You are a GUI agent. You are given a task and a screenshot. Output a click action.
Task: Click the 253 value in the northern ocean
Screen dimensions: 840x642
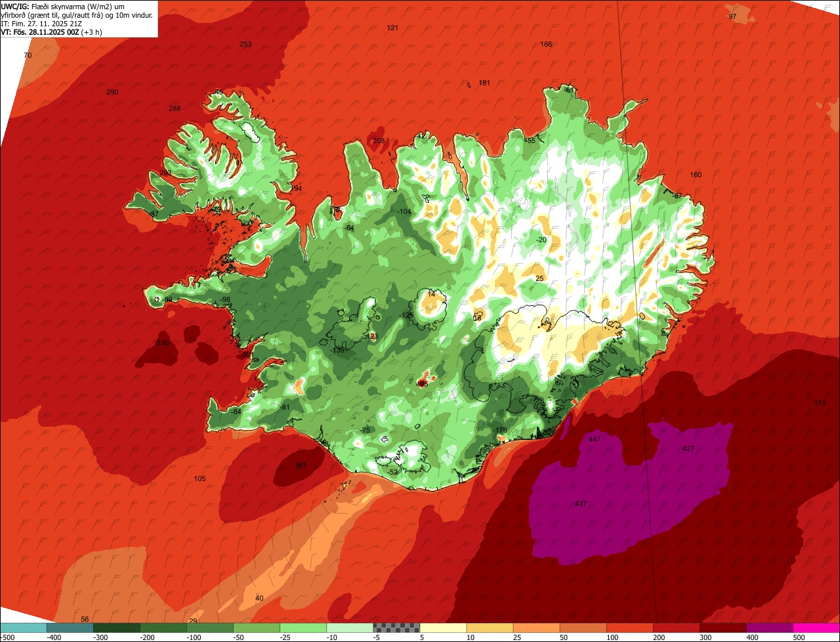(x=245, y=44)
